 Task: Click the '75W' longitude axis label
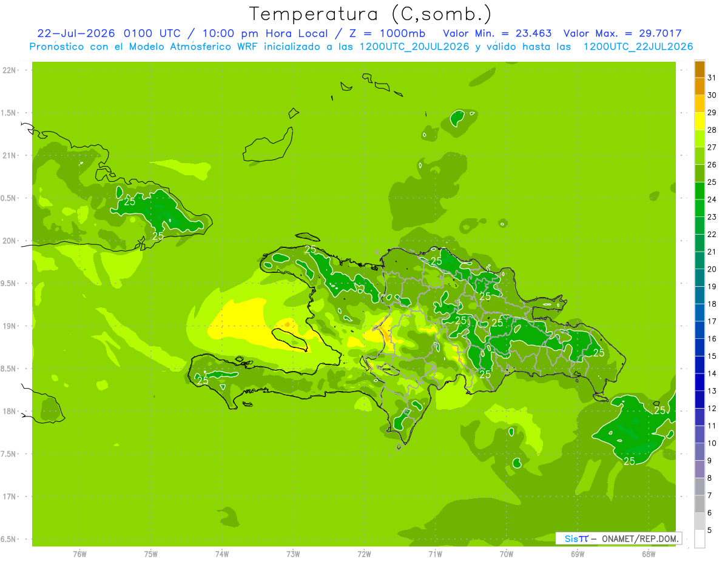pyautogui.click(x=150, y=554)
